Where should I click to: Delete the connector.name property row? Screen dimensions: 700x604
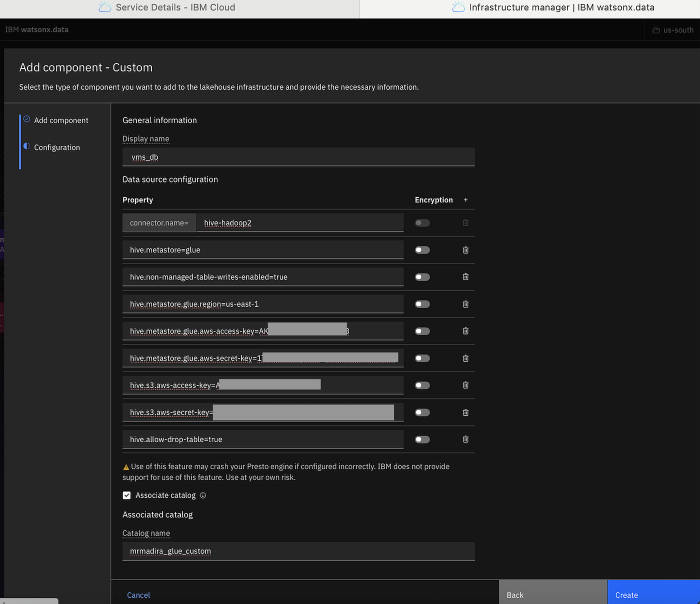pos(465,223)
